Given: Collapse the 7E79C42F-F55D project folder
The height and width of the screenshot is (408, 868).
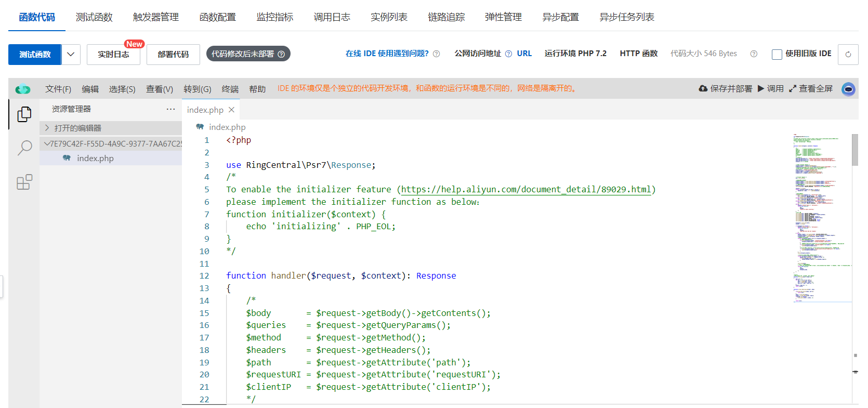Looking at the screenshot, I should 111,143.
